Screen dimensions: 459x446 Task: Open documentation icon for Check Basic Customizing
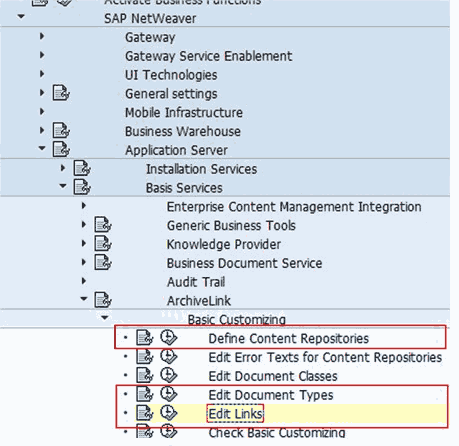click(x=145, y=431)
